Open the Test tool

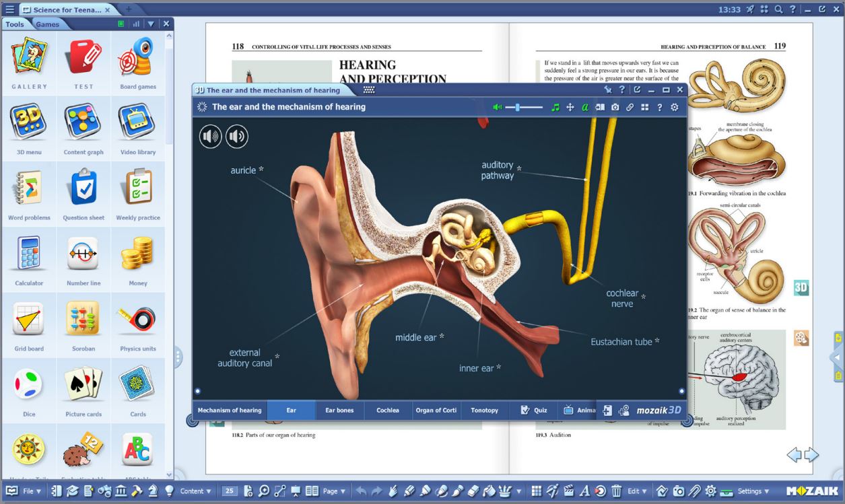(x=83, y=64)
